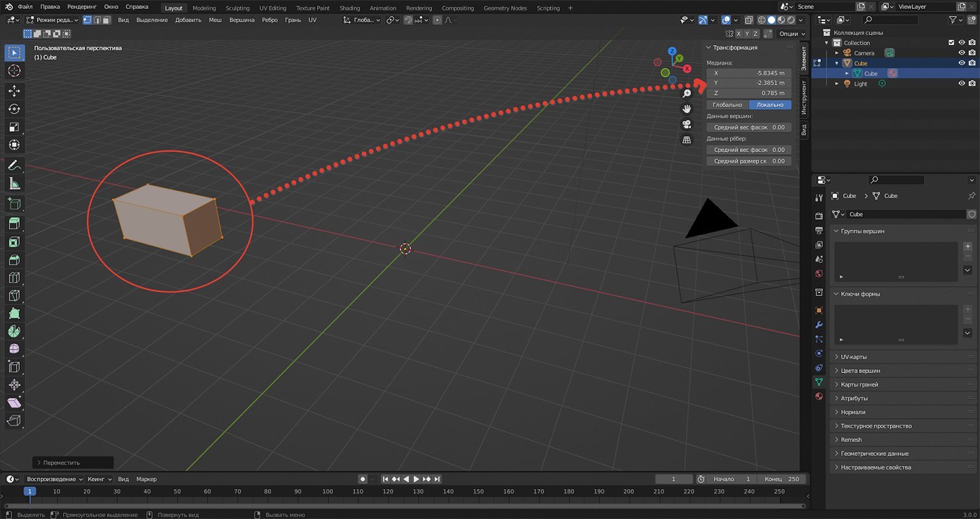Enable vertex select mode

[87, 20]
